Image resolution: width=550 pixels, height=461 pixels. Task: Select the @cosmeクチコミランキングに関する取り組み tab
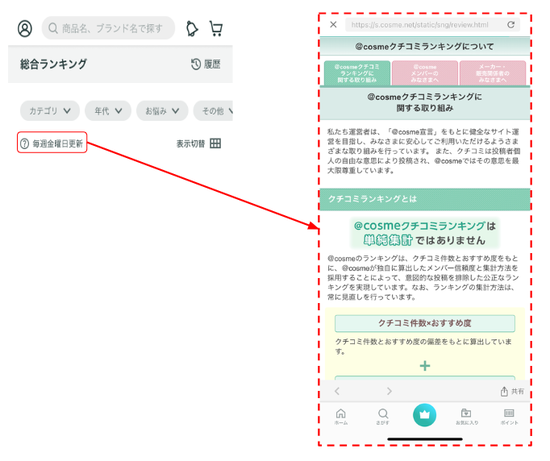[x=357, y=73]
